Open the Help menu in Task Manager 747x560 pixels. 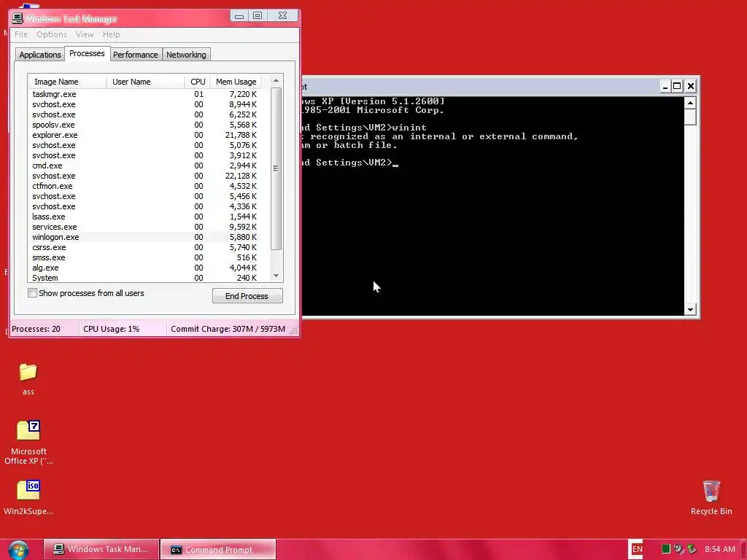click(x=112, y=34)
